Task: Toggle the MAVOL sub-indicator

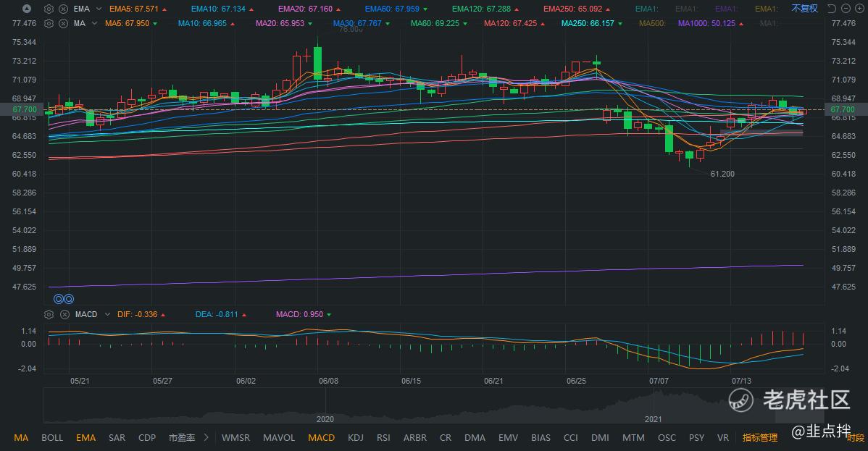Action: [x=279, y=438]
